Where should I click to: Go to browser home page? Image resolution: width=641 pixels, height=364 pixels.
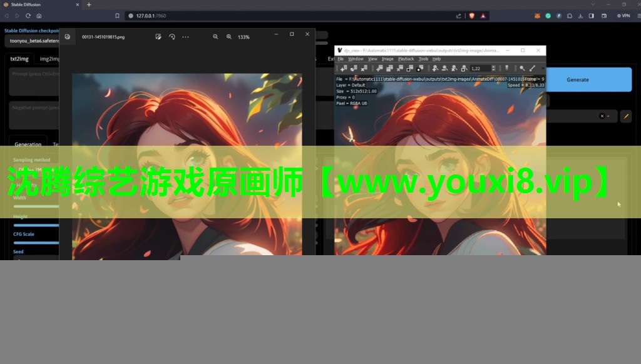pos(39,16)
